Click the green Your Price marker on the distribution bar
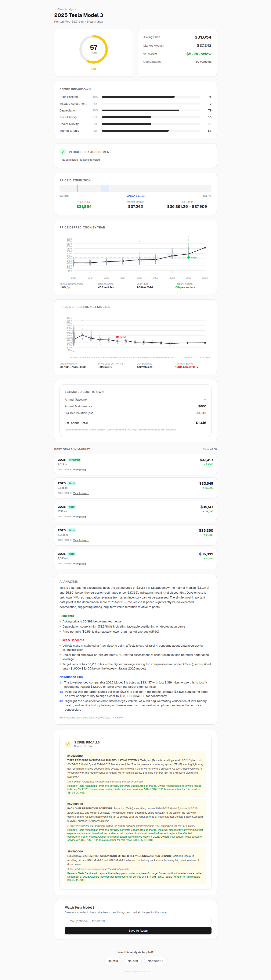Image resolution: width=271 pixels, height=980 pixels. (77, 188)
